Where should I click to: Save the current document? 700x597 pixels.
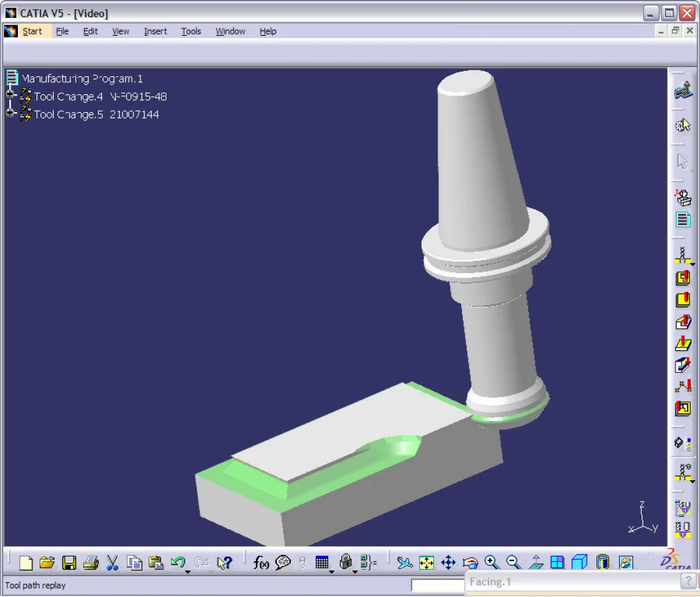[68, 562]
